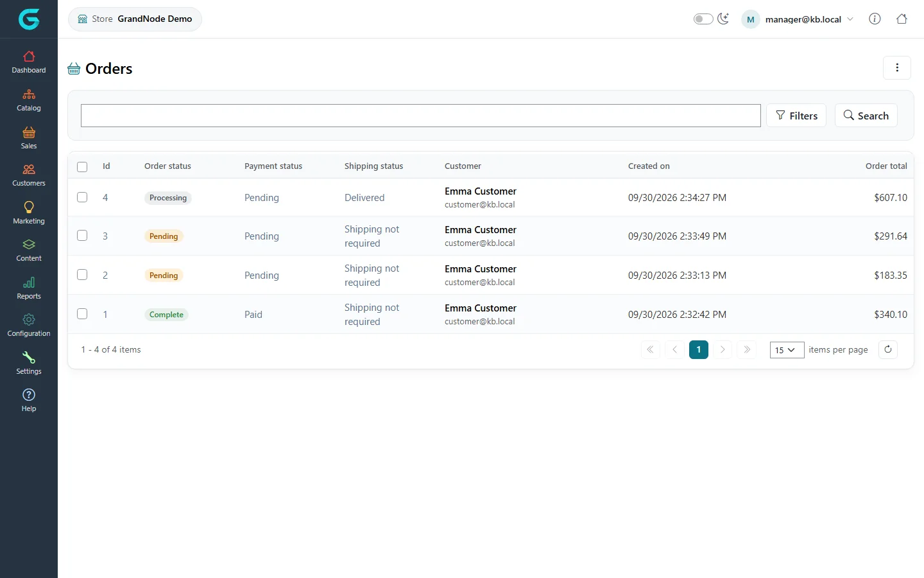
Task: Click the home icon in top right
Action: point(902,19)
